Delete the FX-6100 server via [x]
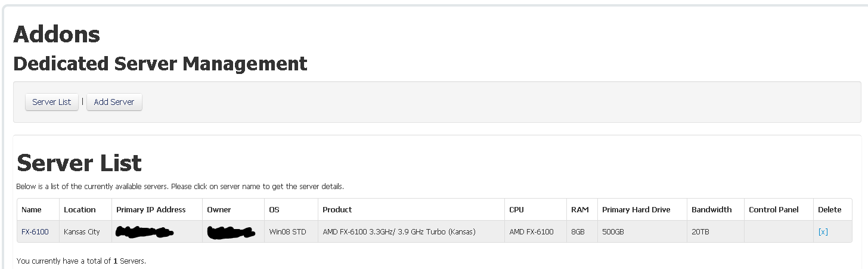Screen dimensions: 868x269 (823, 231)
